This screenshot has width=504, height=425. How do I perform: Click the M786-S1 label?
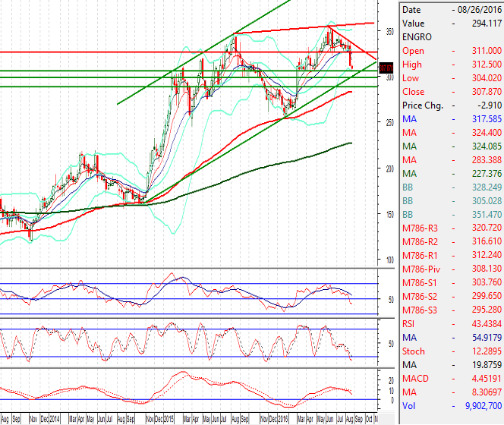tap(420, 283)
